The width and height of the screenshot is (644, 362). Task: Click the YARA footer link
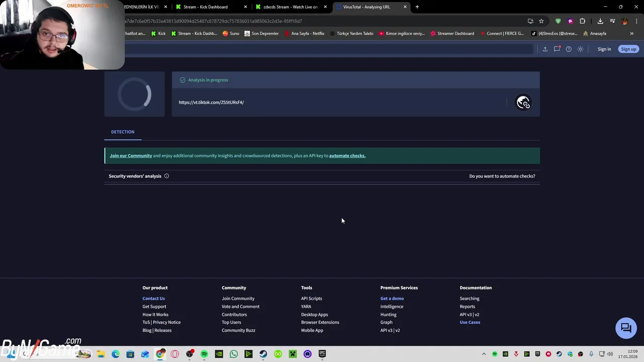[306, 307]
